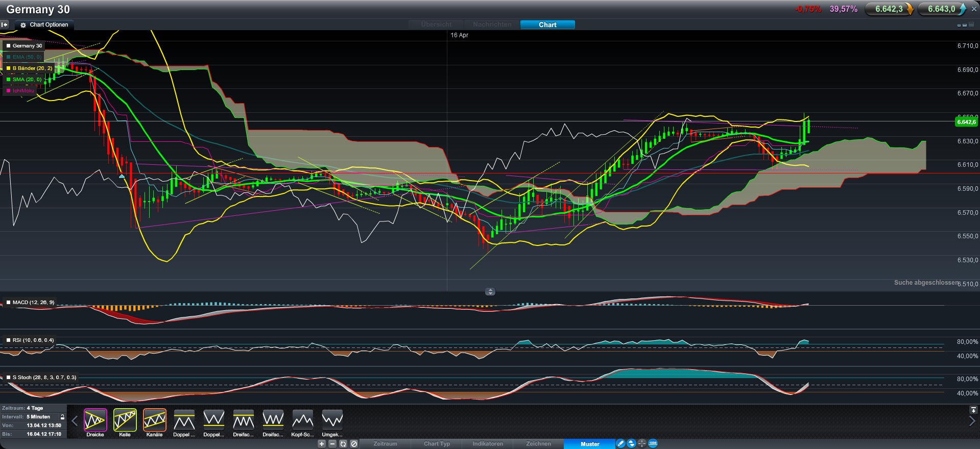Image resolution: width=980 pixels, height=449 pixels.
Task: Click the pencil draw icon beside Muster
Action: point(620,444)
